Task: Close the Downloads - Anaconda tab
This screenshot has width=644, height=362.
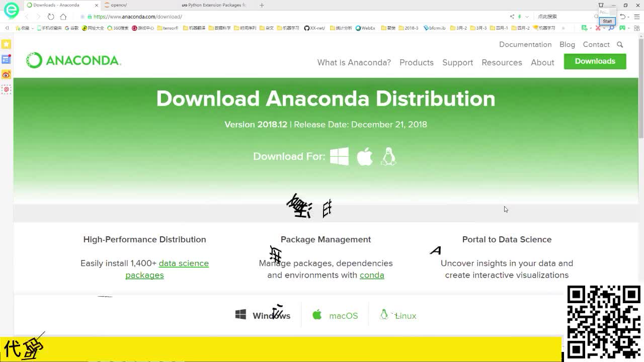Action: [x=97, y=5]
